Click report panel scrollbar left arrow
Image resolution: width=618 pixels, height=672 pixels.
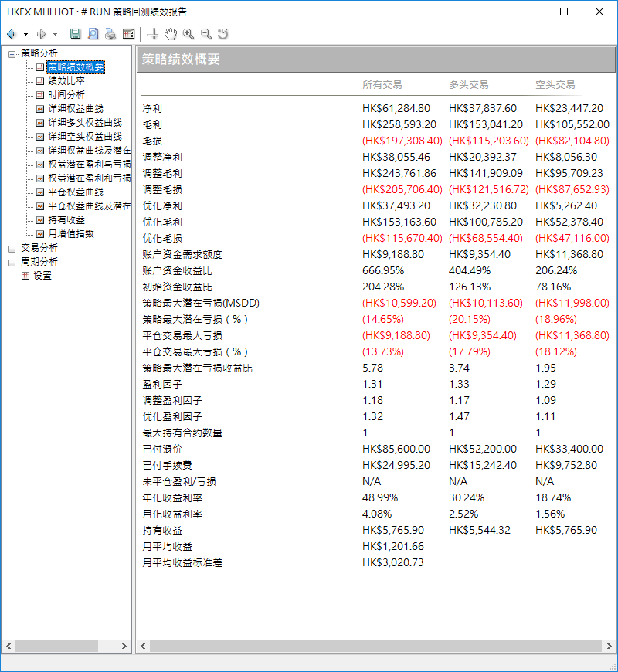143,646
